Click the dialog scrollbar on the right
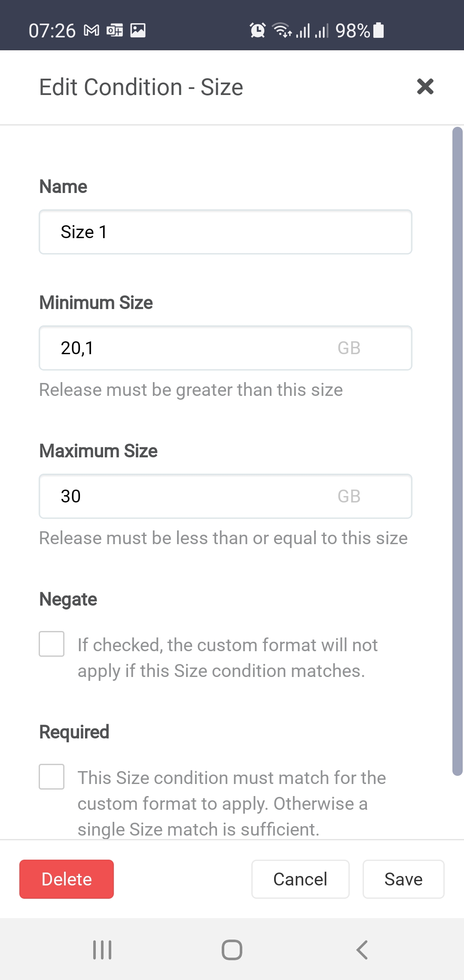The height and width of the screenshot is (980, 464). click(x=456, y=430)
